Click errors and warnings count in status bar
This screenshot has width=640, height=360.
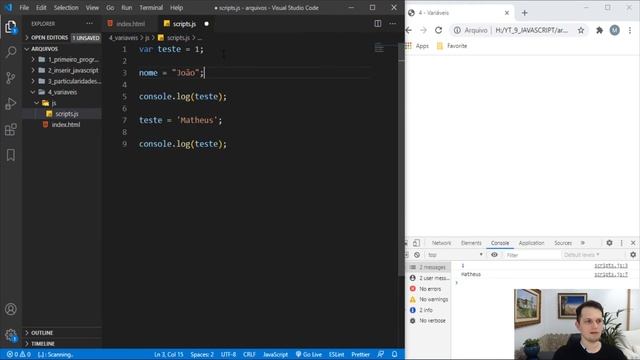[x=19, y=354]
